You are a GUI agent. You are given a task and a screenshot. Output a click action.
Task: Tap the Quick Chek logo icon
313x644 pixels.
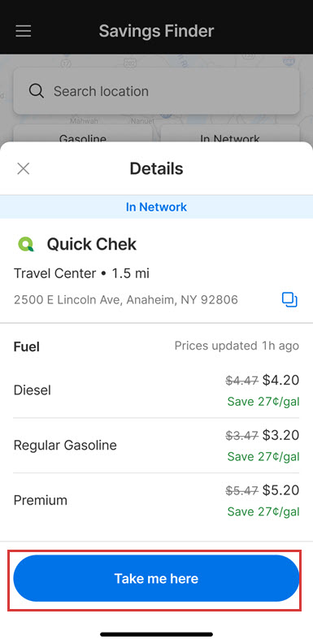pos(26,245)
